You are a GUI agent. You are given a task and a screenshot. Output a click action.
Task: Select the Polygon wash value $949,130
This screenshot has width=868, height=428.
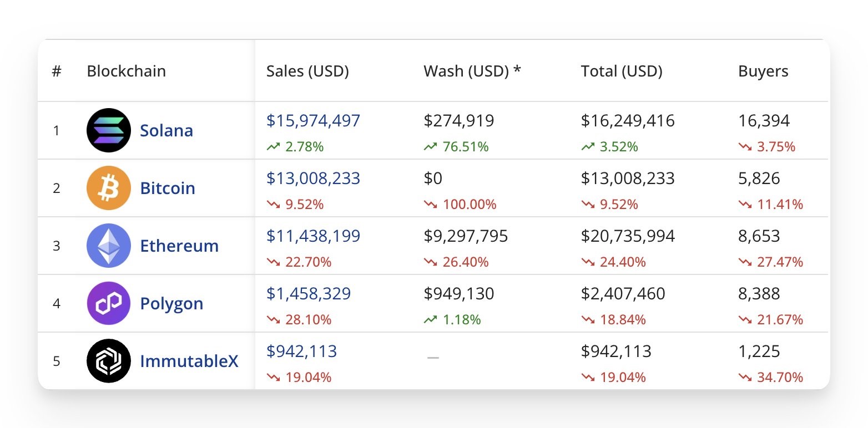pos(459,293)
